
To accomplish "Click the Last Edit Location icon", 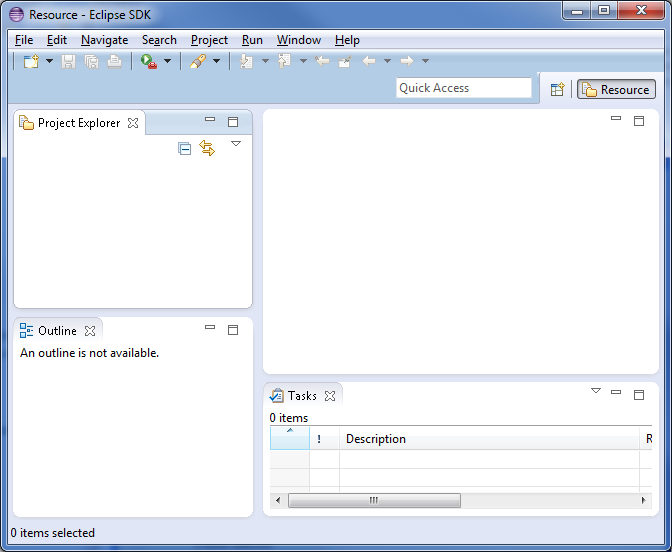I will pos(322,61).
